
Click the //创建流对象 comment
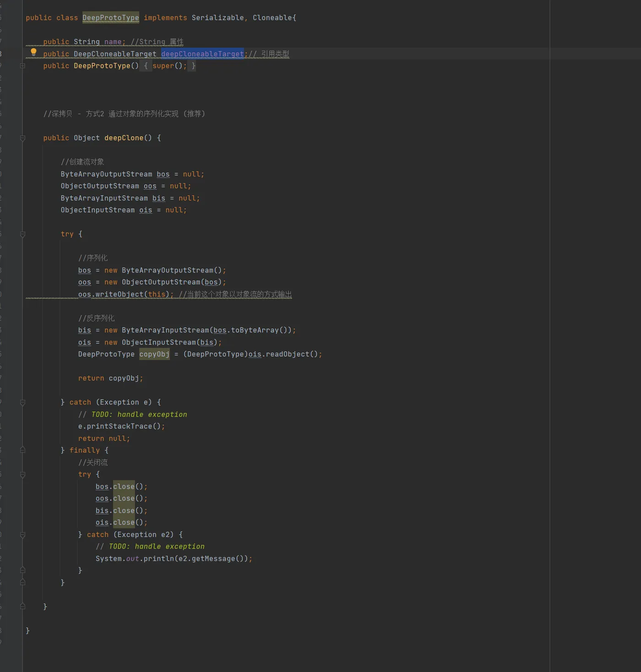point(82,162)
